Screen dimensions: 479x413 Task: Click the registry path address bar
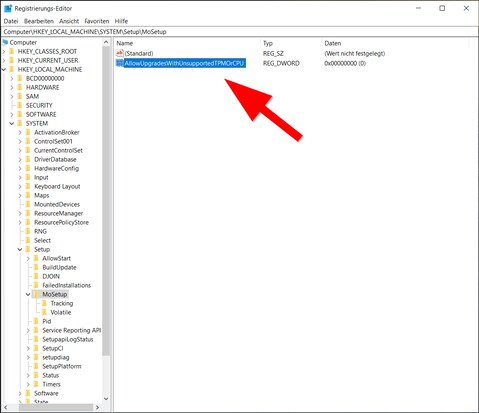pos(239,32)
